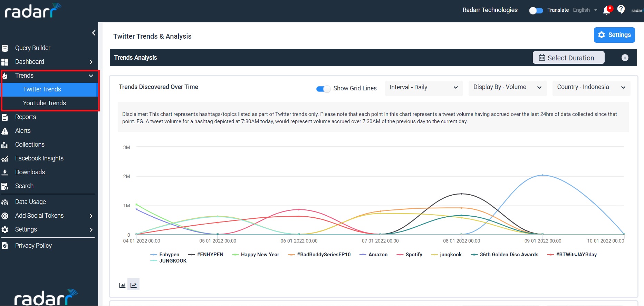Image resolution: width=644 pixels, height=306 pixels.
Task: Collapse the sidebar with the arrow
Action: coord(94,33)
